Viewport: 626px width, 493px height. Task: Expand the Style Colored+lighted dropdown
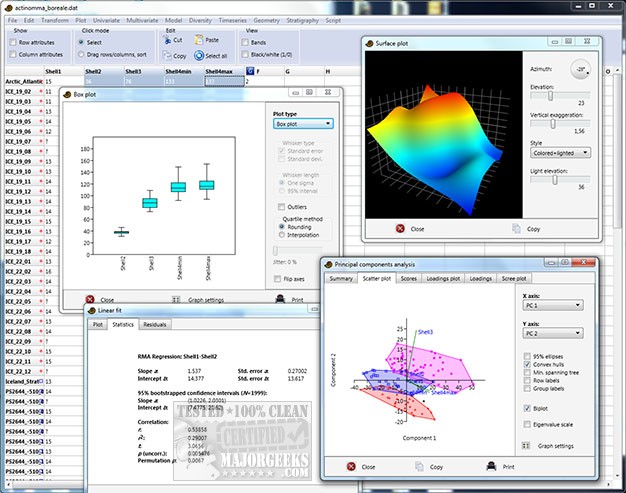(x=560, y=152)
